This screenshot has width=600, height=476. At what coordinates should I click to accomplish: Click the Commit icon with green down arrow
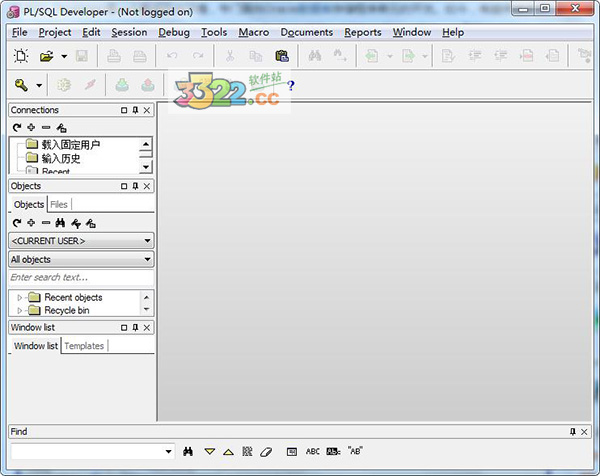tap(122, 85)
